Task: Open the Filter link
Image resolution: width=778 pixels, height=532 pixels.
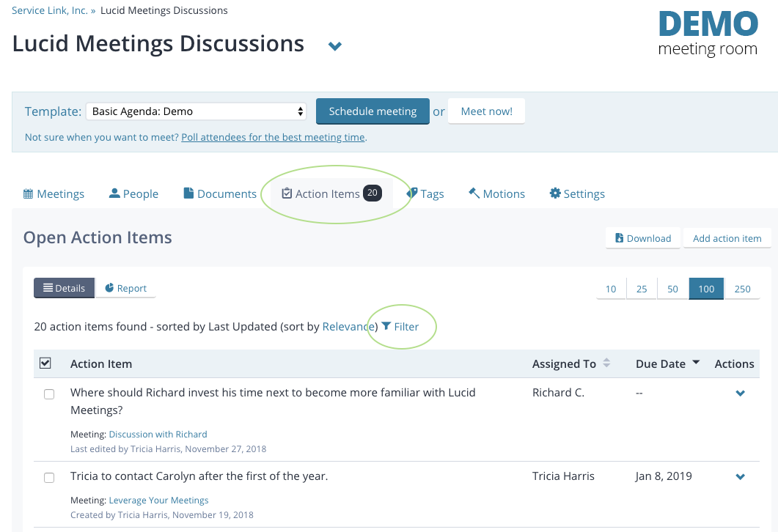Action: 400,326
